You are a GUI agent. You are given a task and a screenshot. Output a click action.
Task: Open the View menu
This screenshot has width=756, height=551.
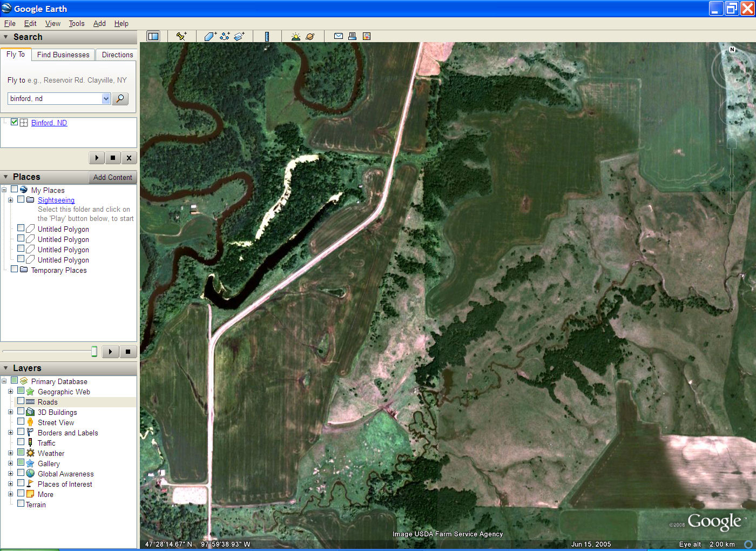click(53, 23)
